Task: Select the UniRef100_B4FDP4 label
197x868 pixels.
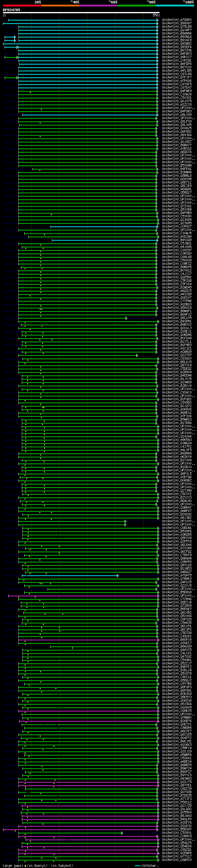Action: point(176,64)
